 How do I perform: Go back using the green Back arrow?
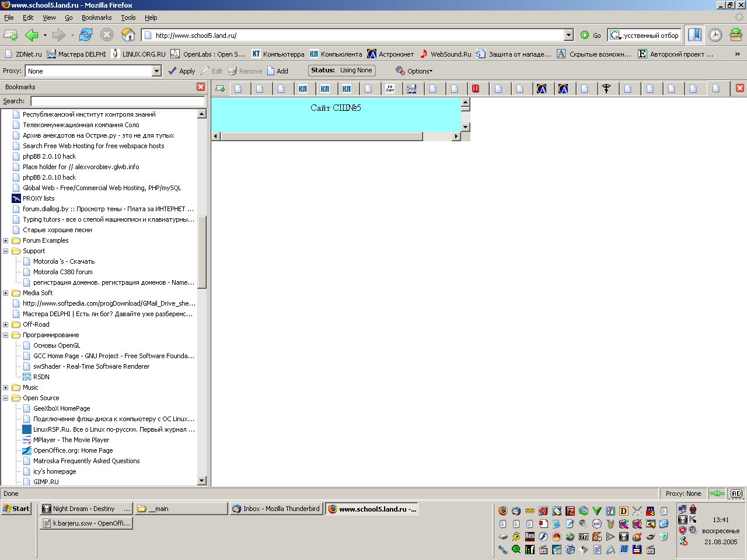point(32,35)
